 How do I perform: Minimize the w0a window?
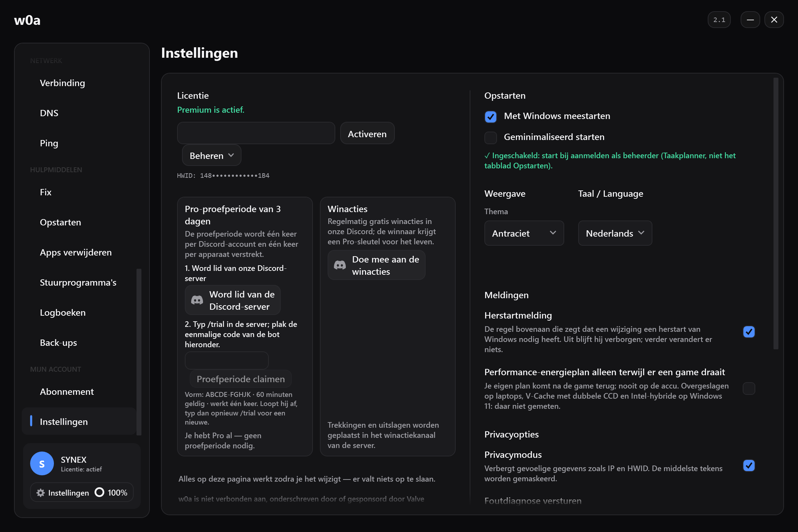click(x=750, y=20)
